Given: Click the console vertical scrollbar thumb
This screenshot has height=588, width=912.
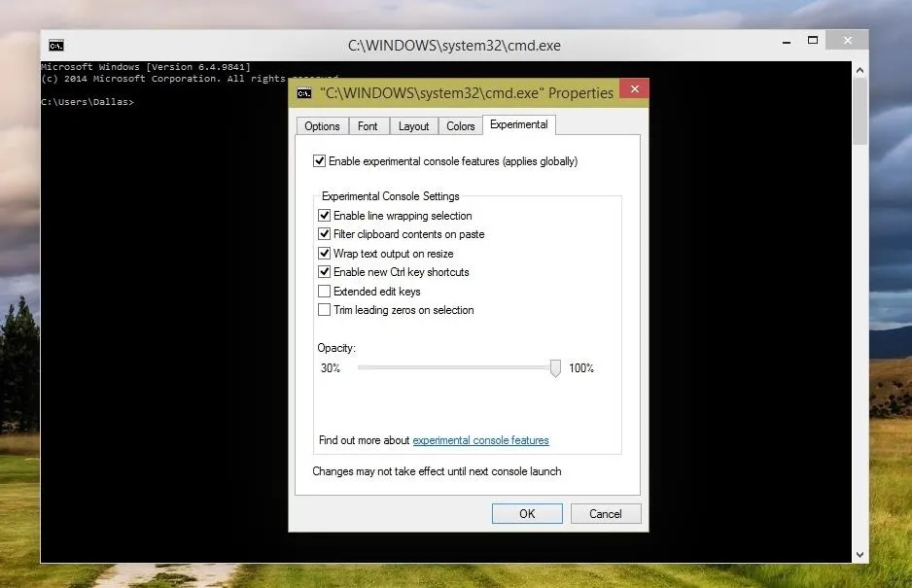Looking at the screenshot, I should click(x=859, y=112).
